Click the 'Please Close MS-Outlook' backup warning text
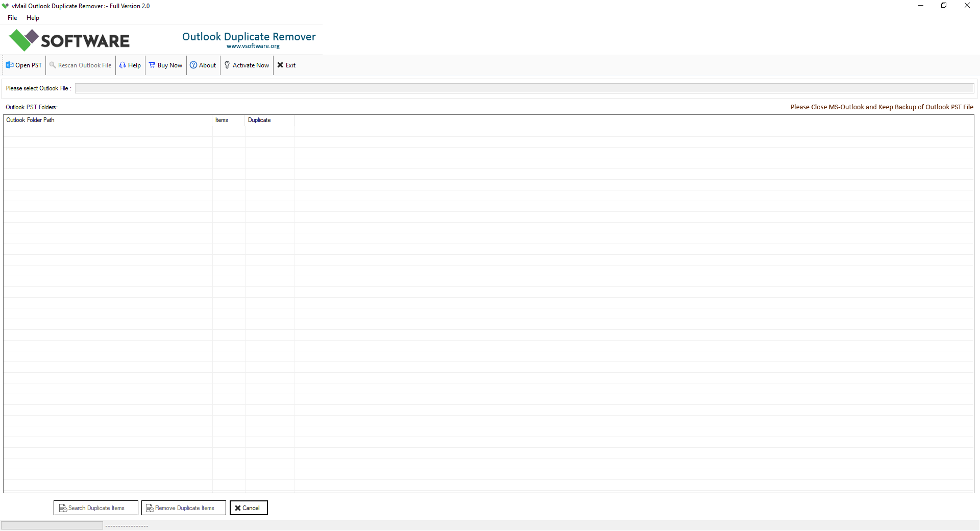Image resolution: width=980 pixels, height=531 pixels. (x=882, y=107)
